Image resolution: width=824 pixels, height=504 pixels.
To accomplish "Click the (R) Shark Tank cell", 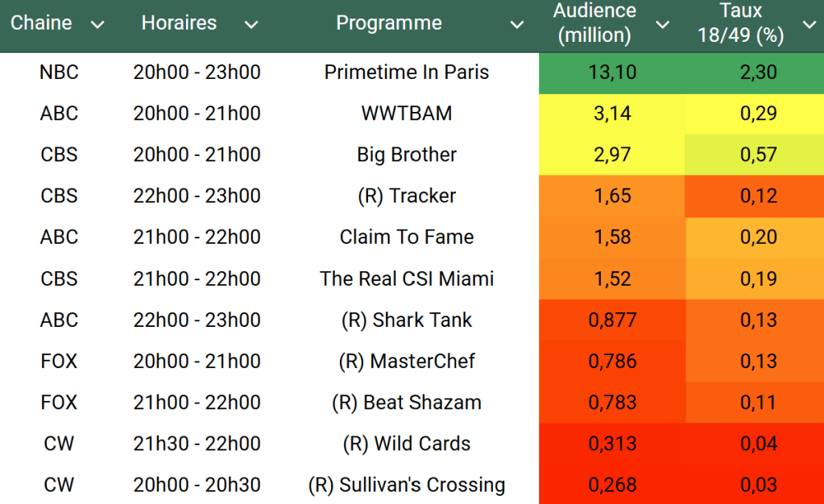I will click(x=407, y=320).
